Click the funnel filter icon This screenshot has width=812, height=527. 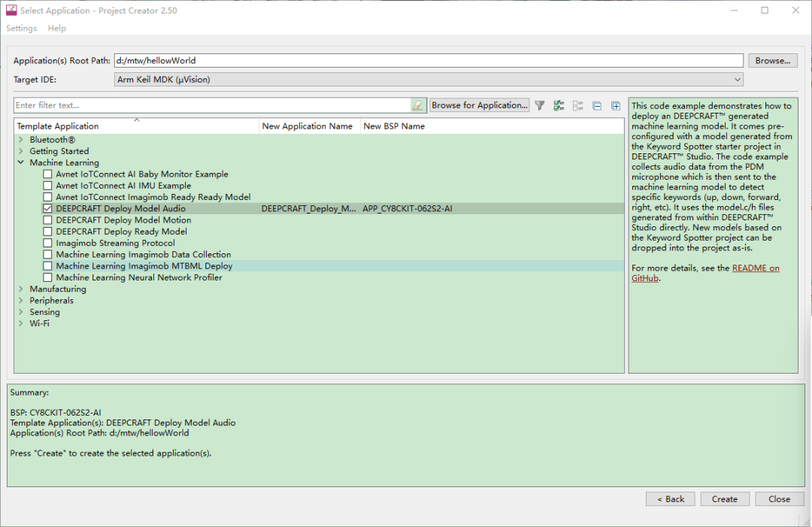[x=540, y=105]
